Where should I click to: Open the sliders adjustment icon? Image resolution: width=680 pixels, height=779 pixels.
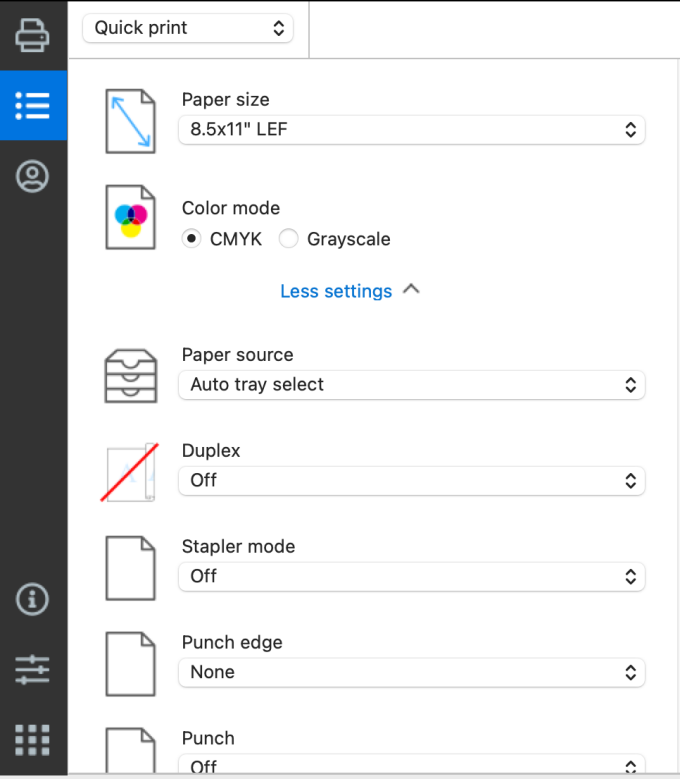pos(33,669)
